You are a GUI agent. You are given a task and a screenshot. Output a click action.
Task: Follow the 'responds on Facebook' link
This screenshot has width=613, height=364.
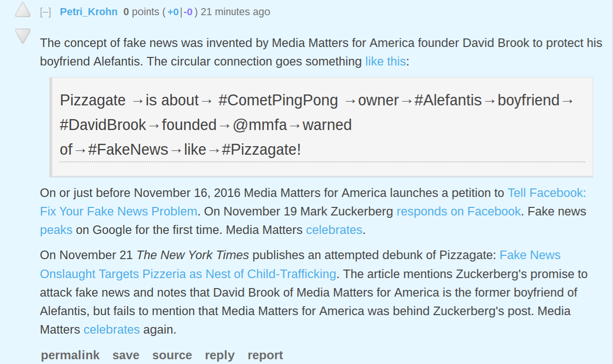pos(458,211)
